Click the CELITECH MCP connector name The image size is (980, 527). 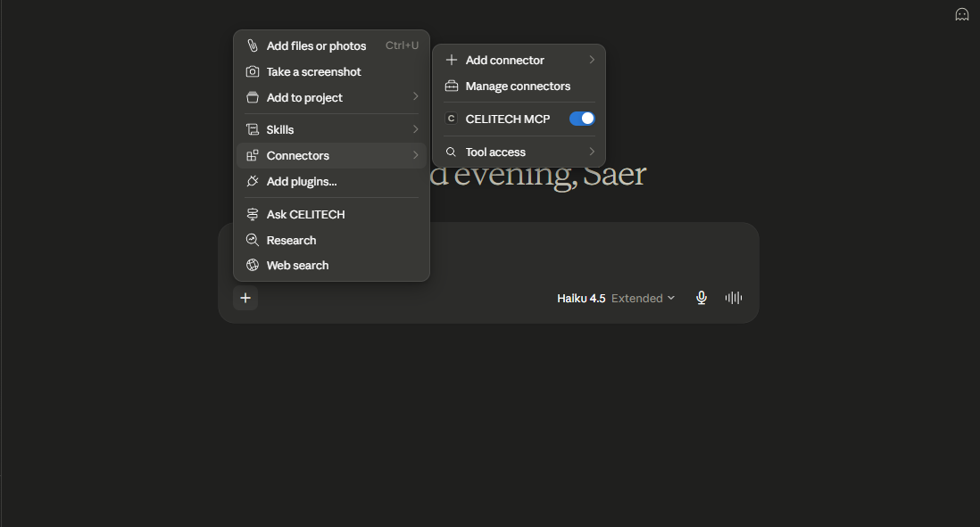508,119
